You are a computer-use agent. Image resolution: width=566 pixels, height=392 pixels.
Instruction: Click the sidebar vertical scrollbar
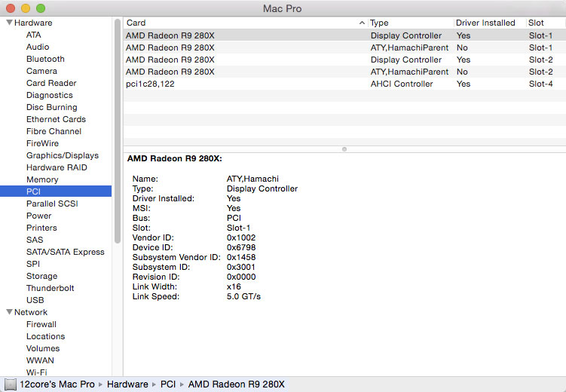click(x=118, y=131)
